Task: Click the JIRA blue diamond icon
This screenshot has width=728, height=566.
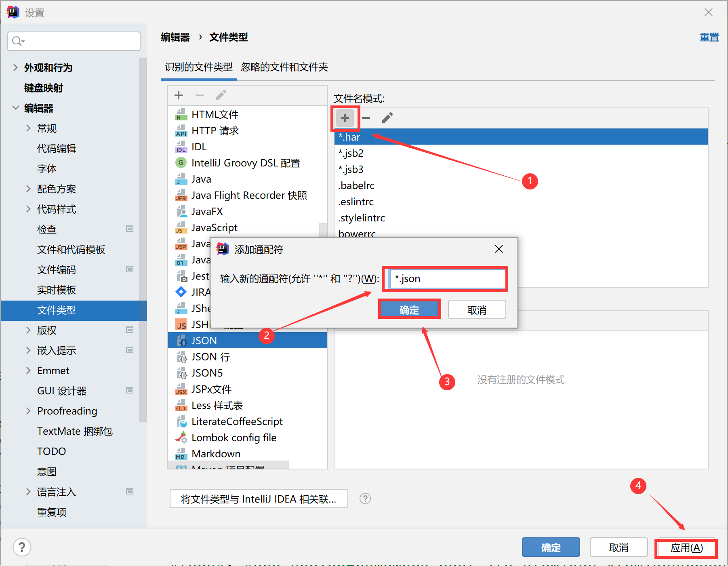Action: click(181, 292)
